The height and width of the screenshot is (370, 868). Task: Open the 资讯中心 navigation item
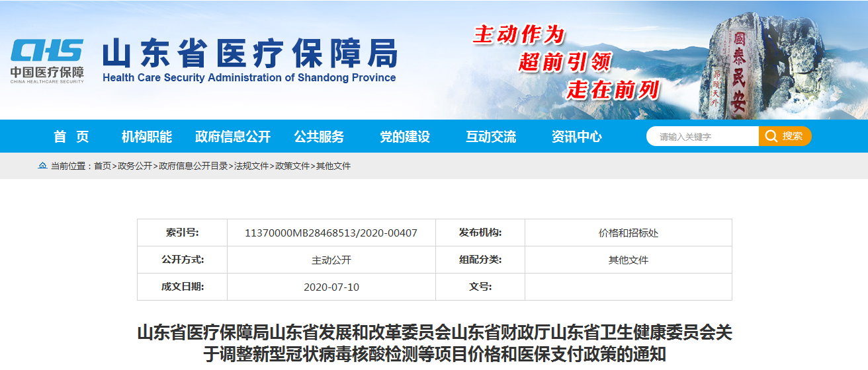[x=577, y=137]
